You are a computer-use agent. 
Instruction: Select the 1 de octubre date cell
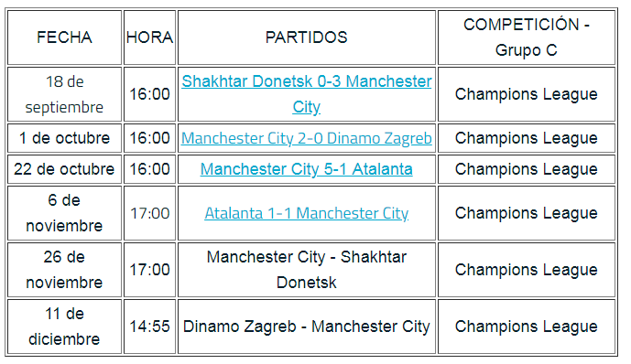(x=64, y=138)
